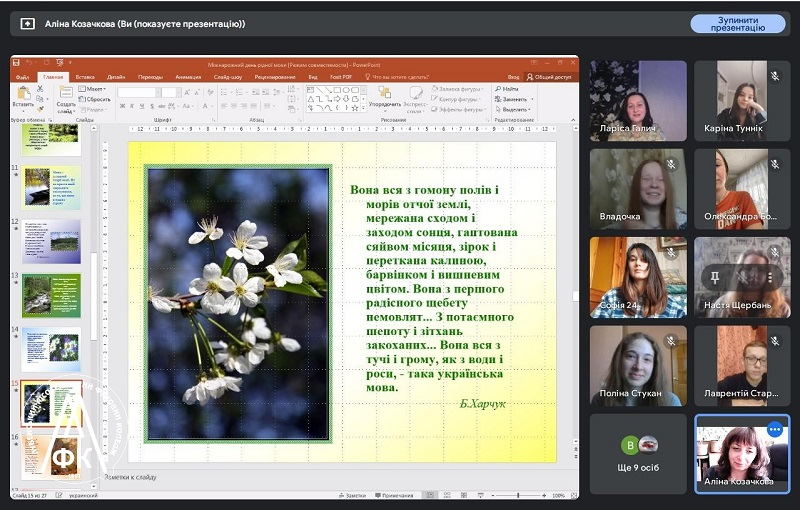Switch to the Слайд-шоу tab
The width and height of the screenshot is (800, 510).
(228, 77)
